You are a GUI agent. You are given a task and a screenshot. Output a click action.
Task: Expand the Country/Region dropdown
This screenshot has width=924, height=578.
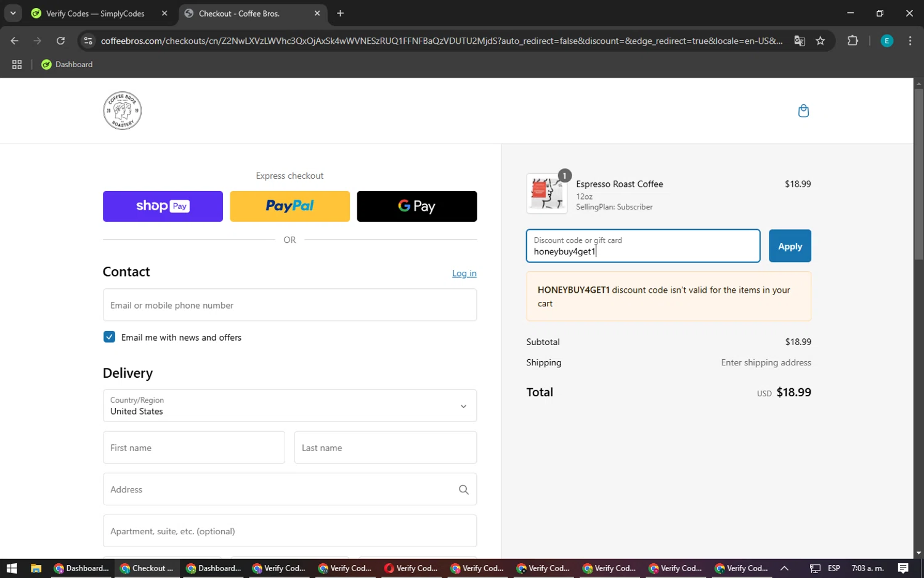[x=290, y=405]
